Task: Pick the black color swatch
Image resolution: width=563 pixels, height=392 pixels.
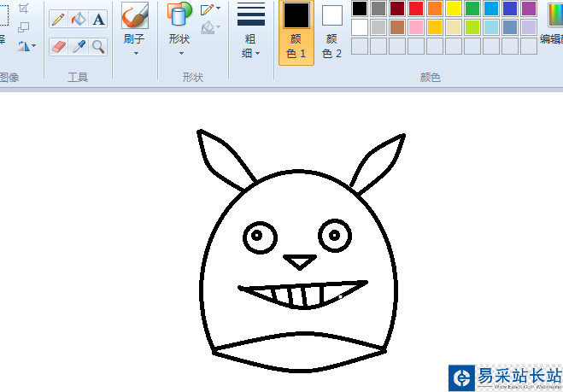Action: (360, 9)
